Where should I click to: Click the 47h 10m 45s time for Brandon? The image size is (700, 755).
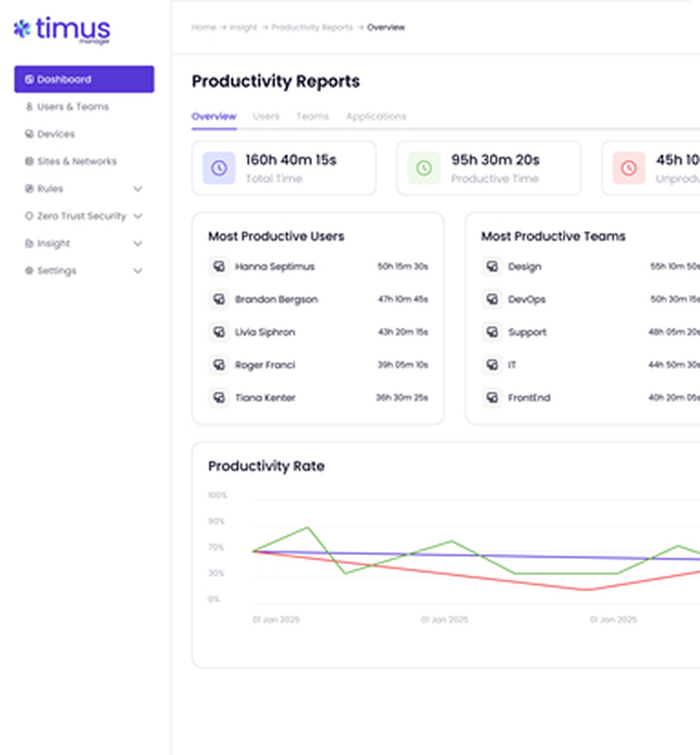click(x=402, y=299)
